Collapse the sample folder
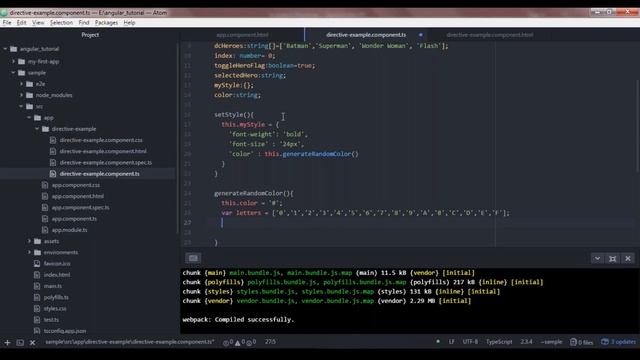The image size is (640, 360). pyautogui.click(x=13, y=73)
